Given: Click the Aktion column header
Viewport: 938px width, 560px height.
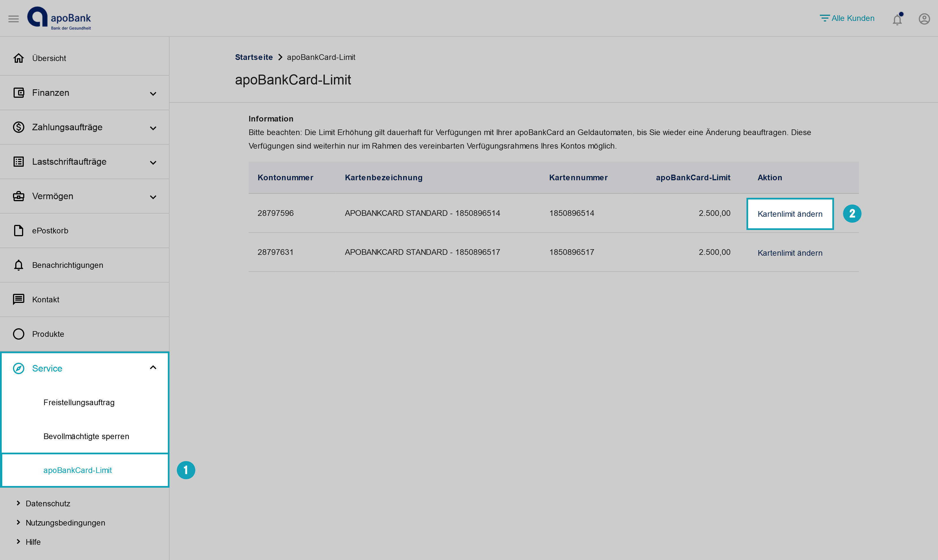Looking at the screenshot, I should point(770,178).
